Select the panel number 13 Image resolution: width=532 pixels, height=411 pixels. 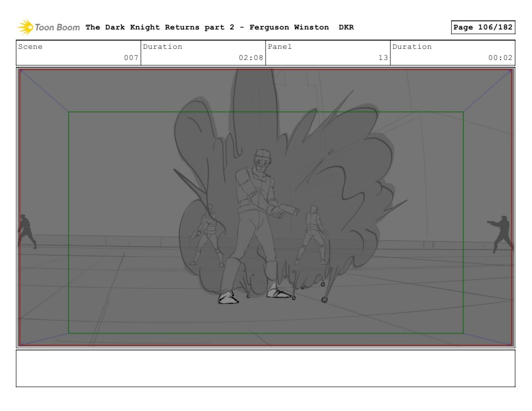tap(383, 58)
